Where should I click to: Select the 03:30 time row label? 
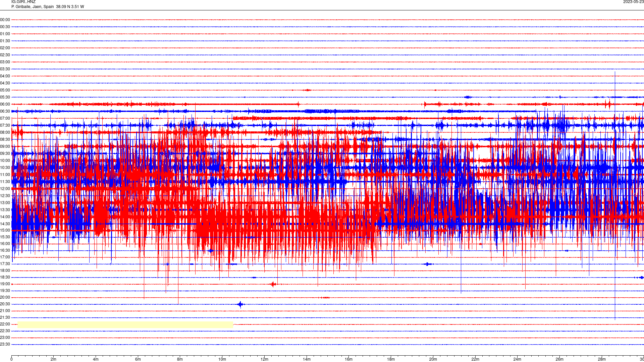tap(5, 69)
